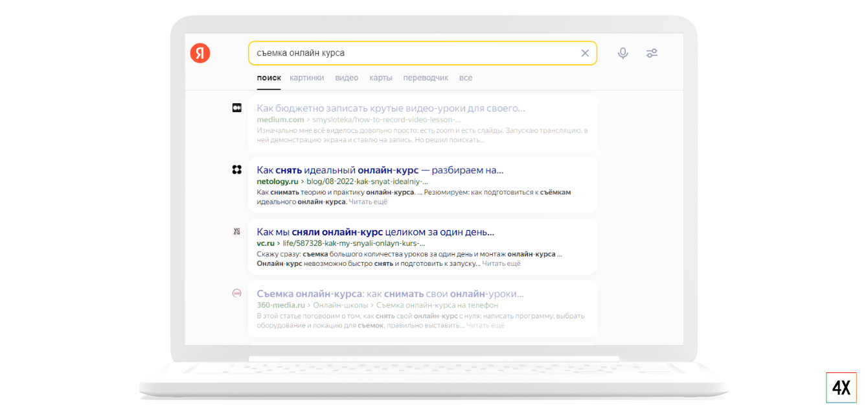Open the 'все' tab

[x=466, y=78]
